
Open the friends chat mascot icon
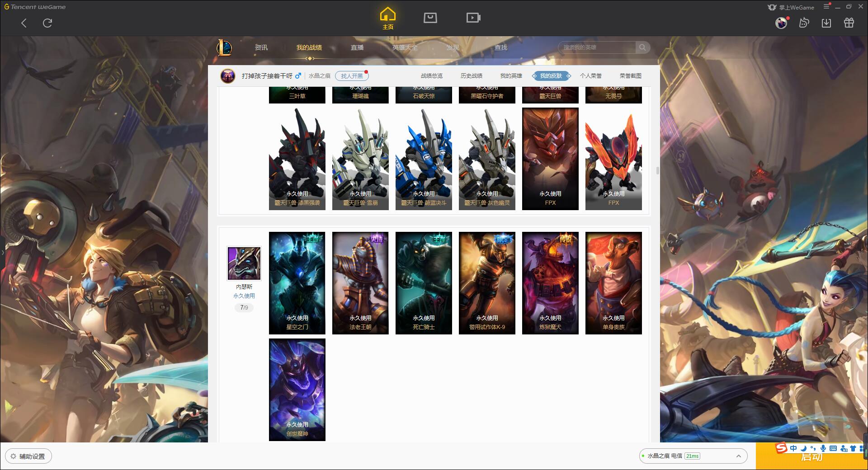click(804, 23)
